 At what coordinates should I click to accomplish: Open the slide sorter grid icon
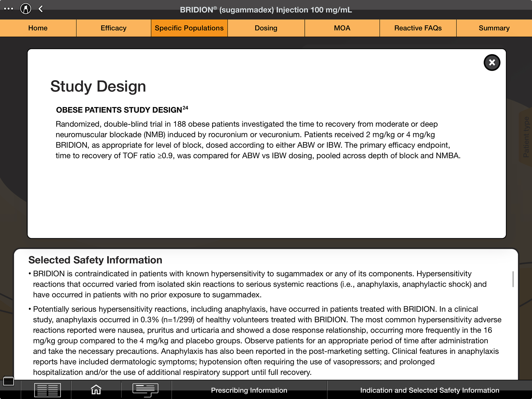47,390
